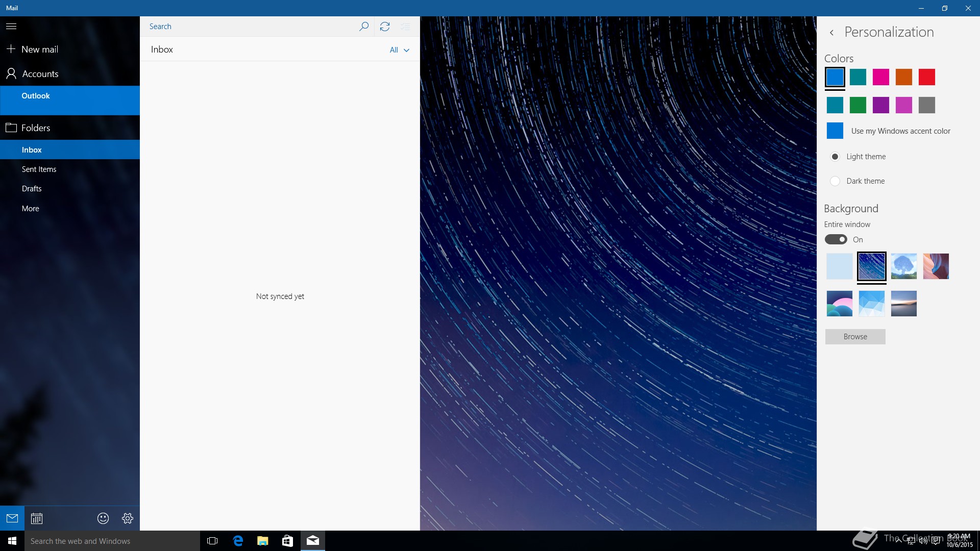The height and width of the screenshot is (551, 980).
Task: Use my Windows accent color
Action: tap(889, 131)
